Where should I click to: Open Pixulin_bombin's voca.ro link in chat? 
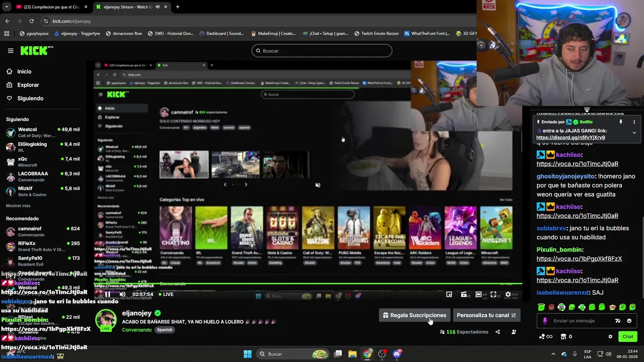point(579,258)
